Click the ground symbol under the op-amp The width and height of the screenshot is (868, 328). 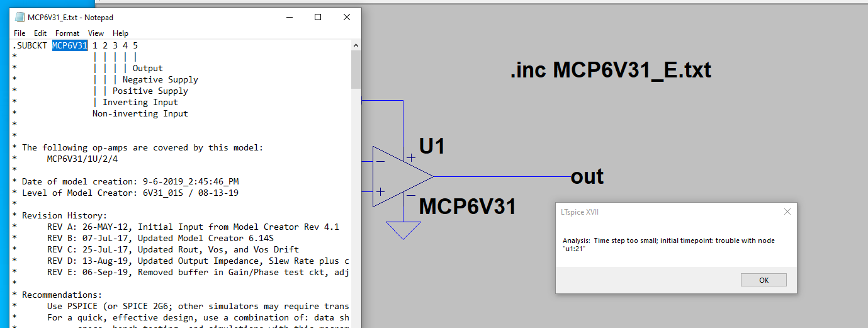click(403, 230)
